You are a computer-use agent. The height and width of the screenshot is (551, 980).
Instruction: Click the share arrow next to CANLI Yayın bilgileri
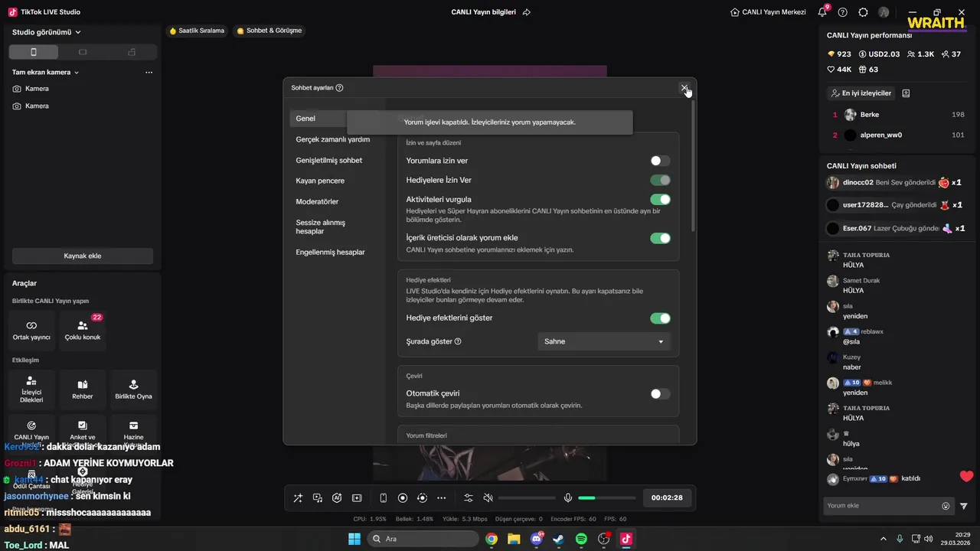[x=526, y=12]
